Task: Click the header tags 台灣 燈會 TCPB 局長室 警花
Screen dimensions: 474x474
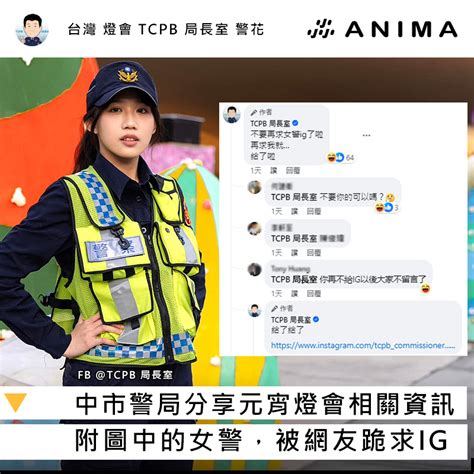Action: [x=166, y=29]
